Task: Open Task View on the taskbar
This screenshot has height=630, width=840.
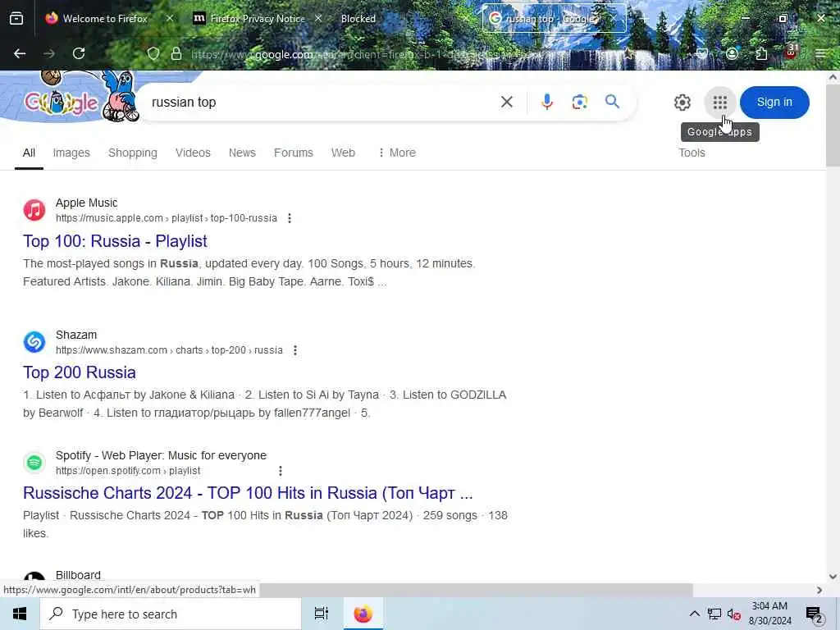Action: click(321, 614)
